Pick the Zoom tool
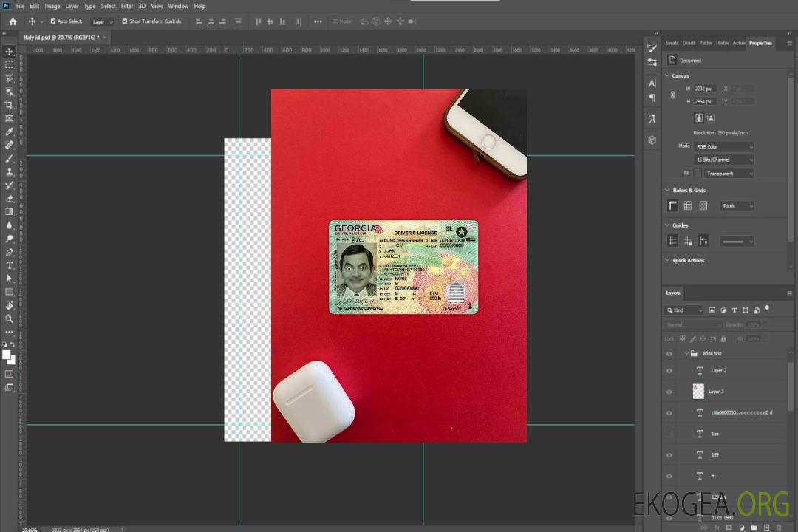This screenshot has height=532, width=798. (x=10, y=318)
